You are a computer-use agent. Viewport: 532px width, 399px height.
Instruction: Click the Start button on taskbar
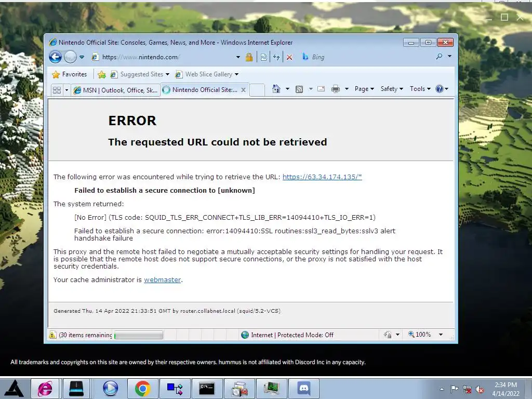point(14,389)
